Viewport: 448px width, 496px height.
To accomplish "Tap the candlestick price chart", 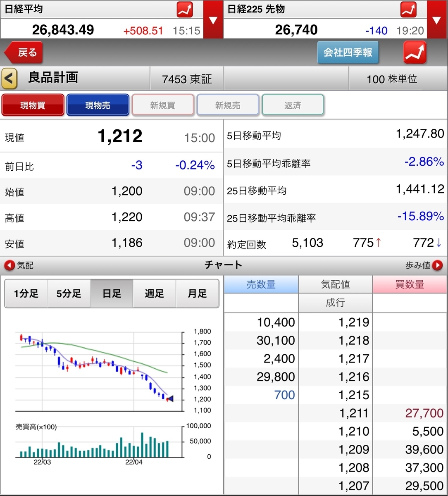I will click(99, 371).
